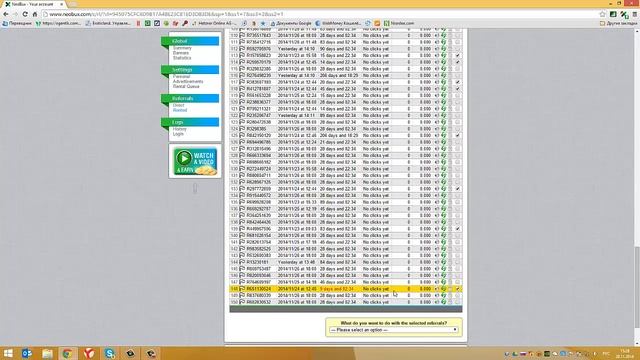This screenshot has height=360, width=640.
Task: Open the Windows Start button
Action: pos(8,353)
